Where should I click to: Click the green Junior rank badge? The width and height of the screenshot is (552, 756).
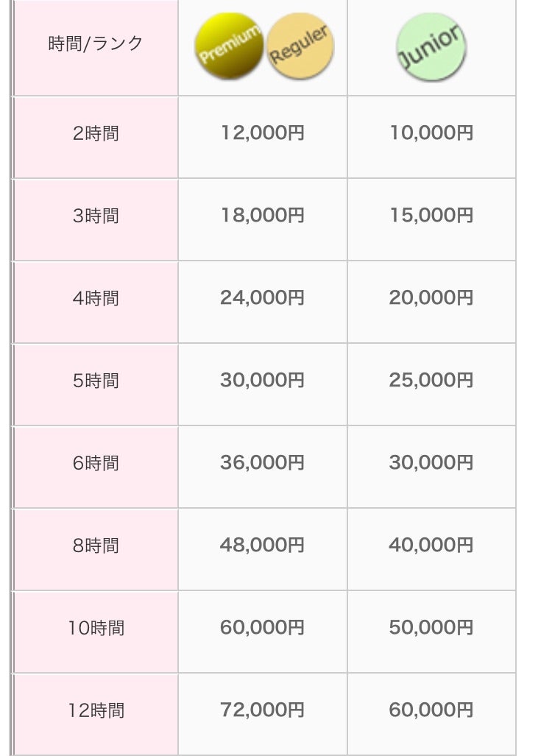(x=431, y=47)
